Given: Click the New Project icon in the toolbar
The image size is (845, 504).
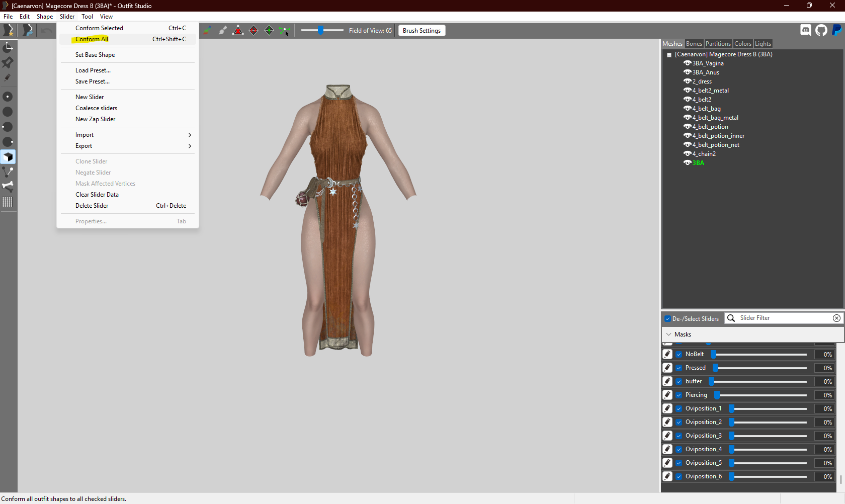Looking at the screenshot, I should [9, 31].
